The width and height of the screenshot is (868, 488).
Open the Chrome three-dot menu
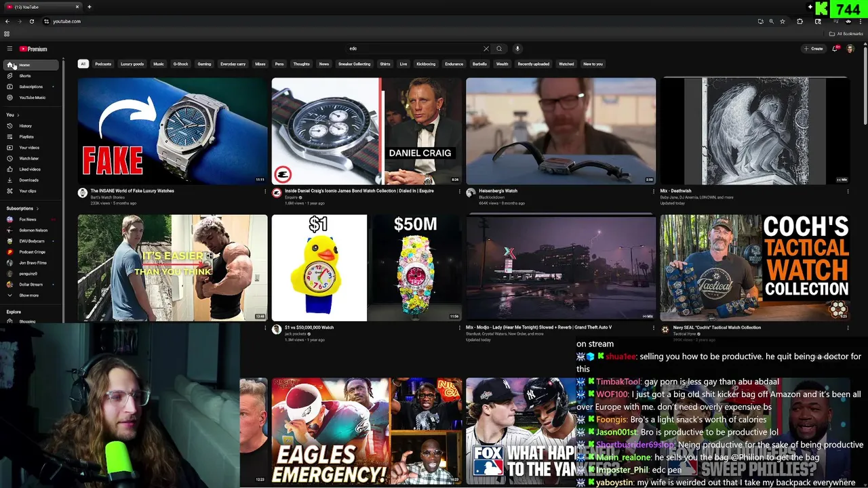(x=861, y=21)
